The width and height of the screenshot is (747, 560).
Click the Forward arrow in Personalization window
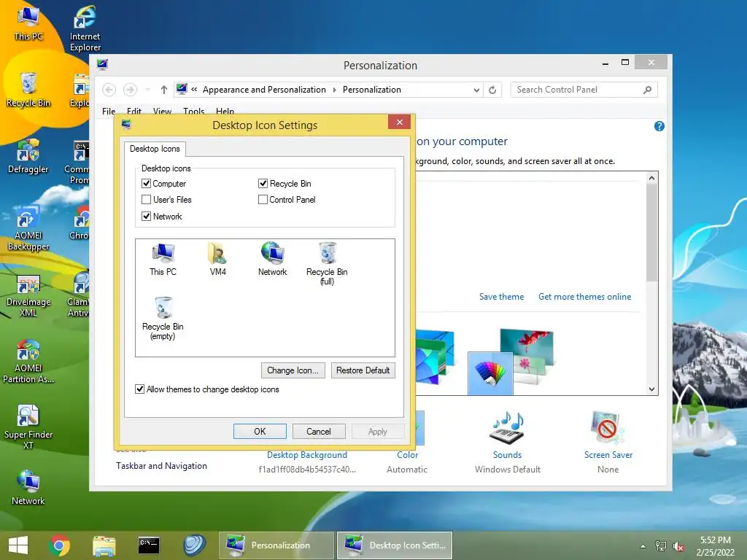(130, 90)
